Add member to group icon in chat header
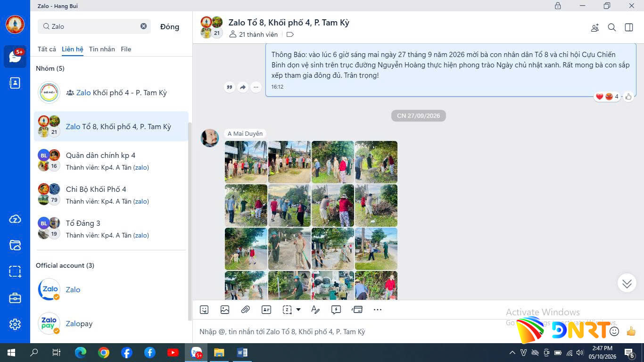The height and width of the screenshot is (362, 644). tap(595, 27)
